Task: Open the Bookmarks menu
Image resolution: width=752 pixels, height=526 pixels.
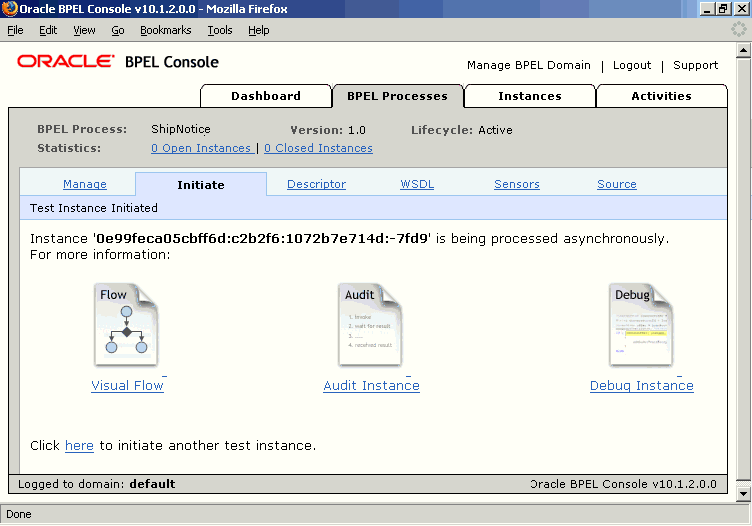Action: point(165,30)
